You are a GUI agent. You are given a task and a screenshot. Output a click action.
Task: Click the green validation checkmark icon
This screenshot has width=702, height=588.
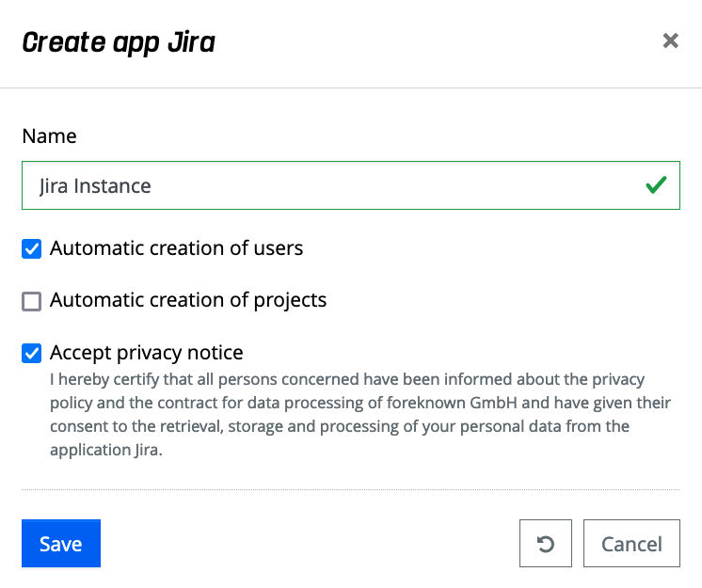point(656,185)
